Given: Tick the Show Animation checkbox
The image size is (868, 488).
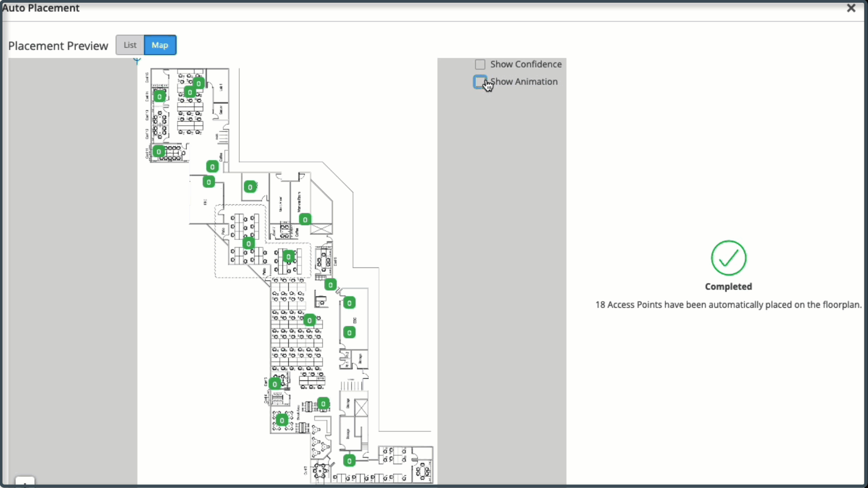Looking at the screenshot, I should (x=480, y=82).
